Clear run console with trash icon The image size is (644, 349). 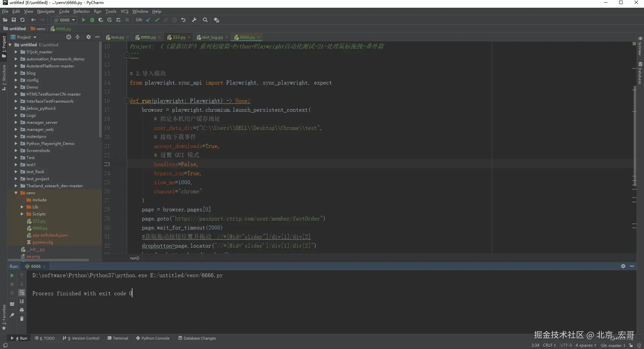click(x=22, y=318)
